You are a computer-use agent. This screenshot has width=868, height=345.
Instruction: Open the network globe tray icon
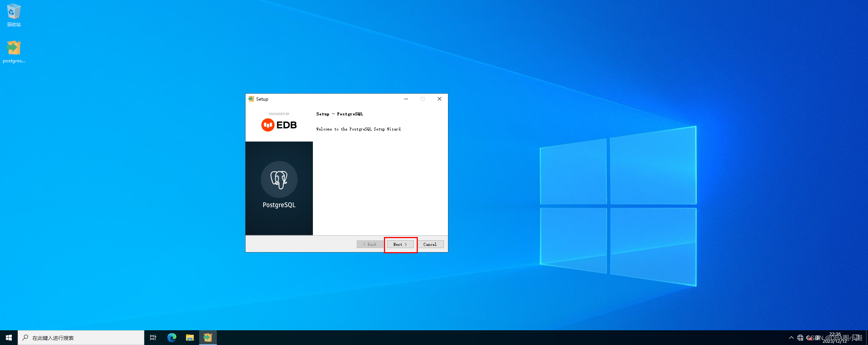[x=800, y=338]
